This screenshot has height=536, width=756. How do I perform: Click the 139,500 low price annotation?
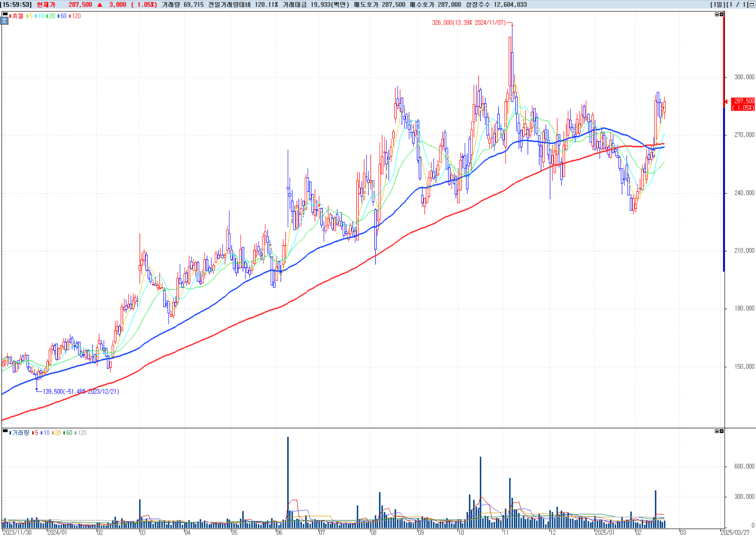pos(80,392)
